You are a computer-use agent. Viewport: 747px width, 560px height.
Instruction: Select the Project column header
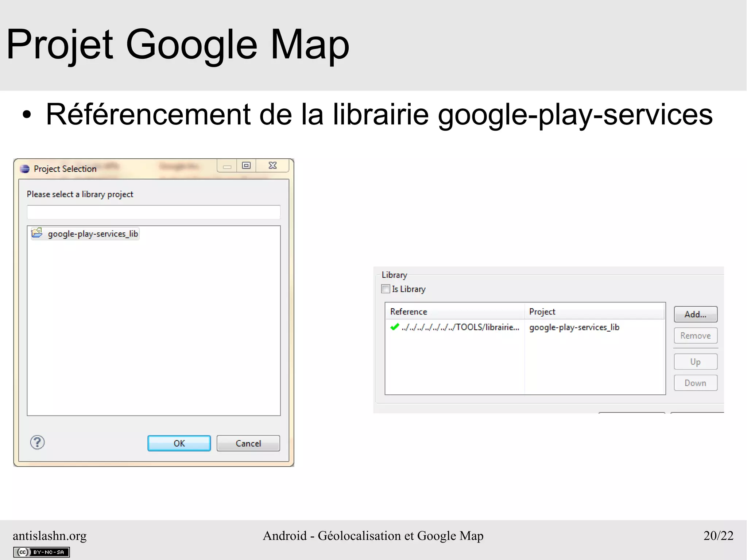595,312
